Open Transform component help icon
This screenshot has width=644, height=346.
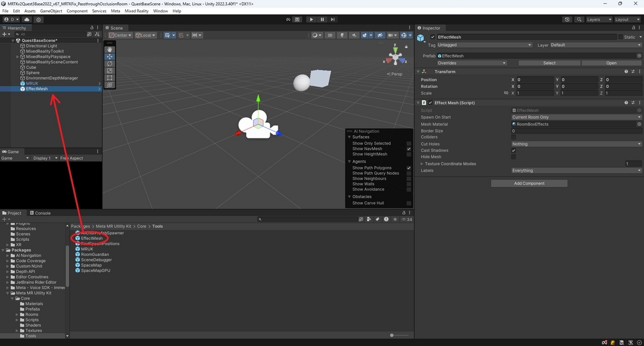tap(626, 71)
